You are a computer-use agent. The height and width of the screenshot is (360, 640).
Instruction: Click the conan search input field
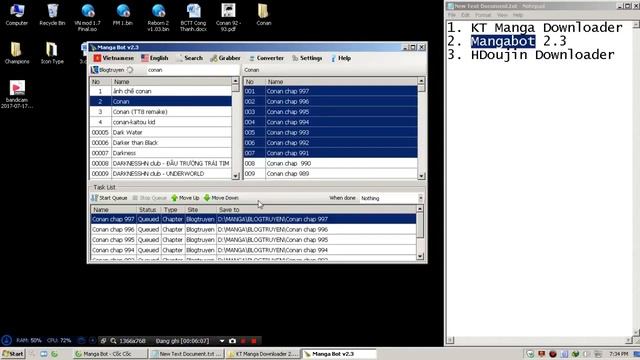click(193, 70)
